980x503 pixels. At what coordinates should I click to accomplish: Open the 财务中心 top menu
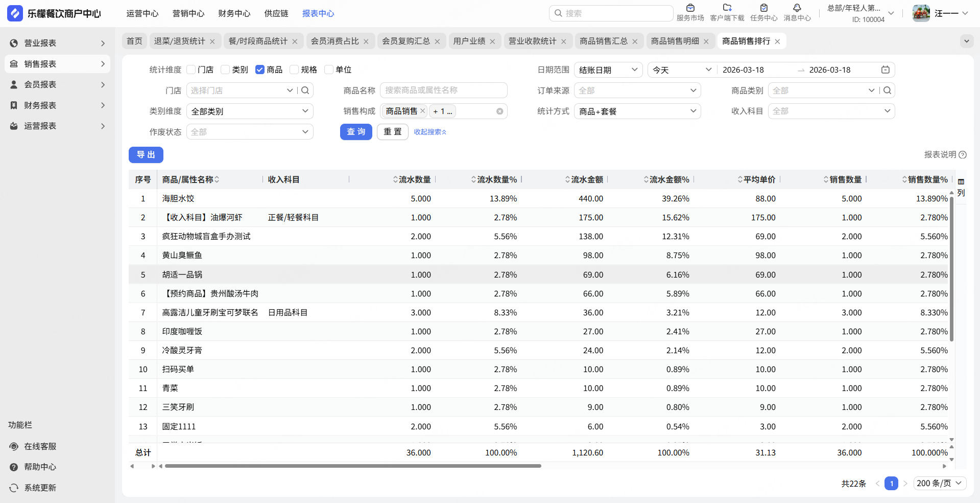point(234,14)
